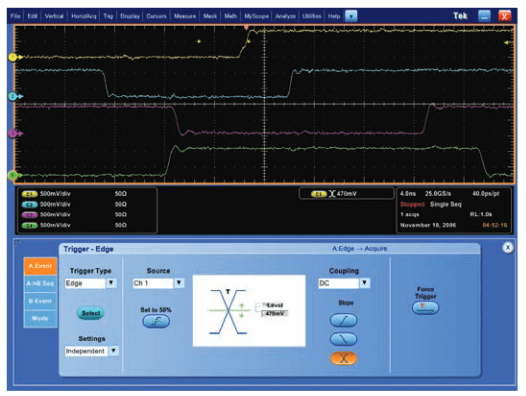Click the channel 4 green ground marker
The width and height of the screenshot is (526, 396).
coord(15,175)
